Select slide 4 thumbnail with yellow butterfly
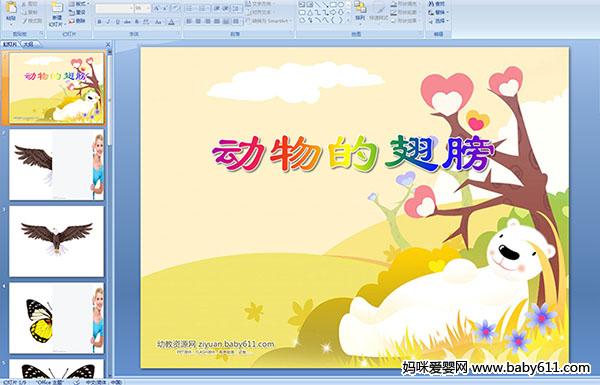600x385 pixels. click(x=57, y=318)
